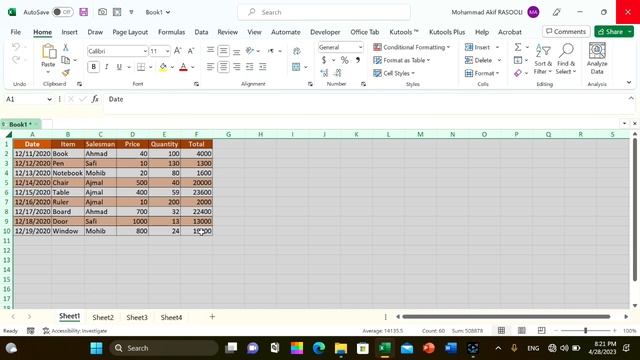
Task: Apply the red font color
Action: (183, 67)
